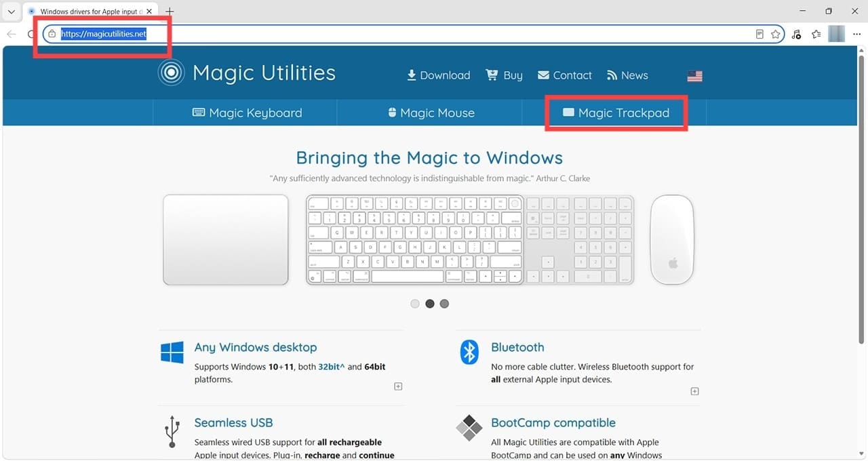Click the Download link in header
868x461 pixels.
pyautogui.click(x=438, y=75)
